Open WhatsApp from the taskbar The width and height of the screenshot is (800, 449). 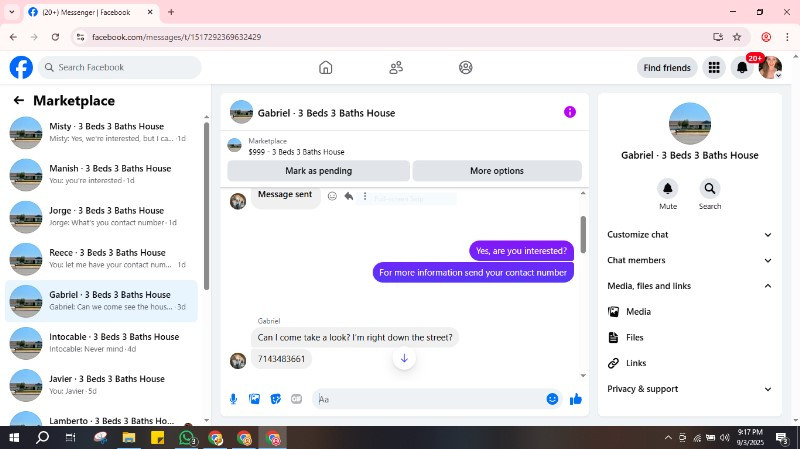187,438
